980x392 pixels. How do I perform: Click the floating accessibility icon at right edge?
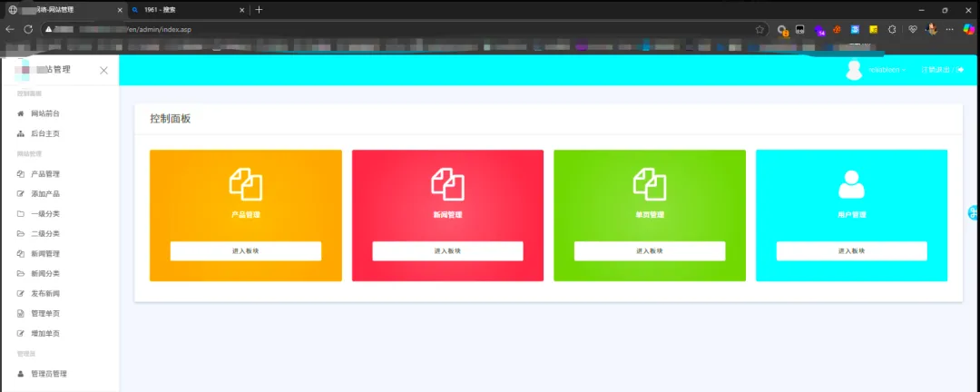(x=974, y=212)
